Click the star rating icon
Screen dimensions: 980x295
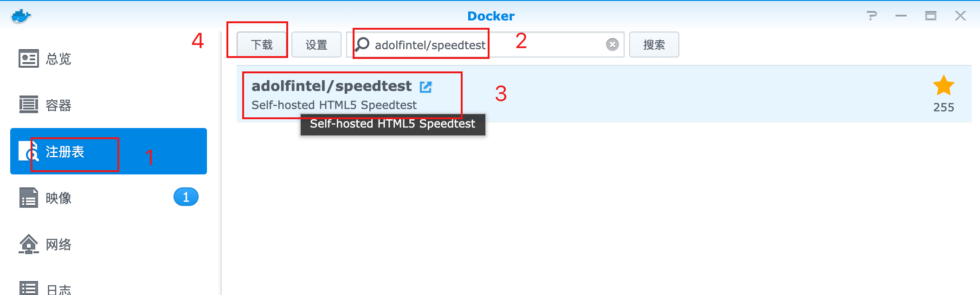943,86
